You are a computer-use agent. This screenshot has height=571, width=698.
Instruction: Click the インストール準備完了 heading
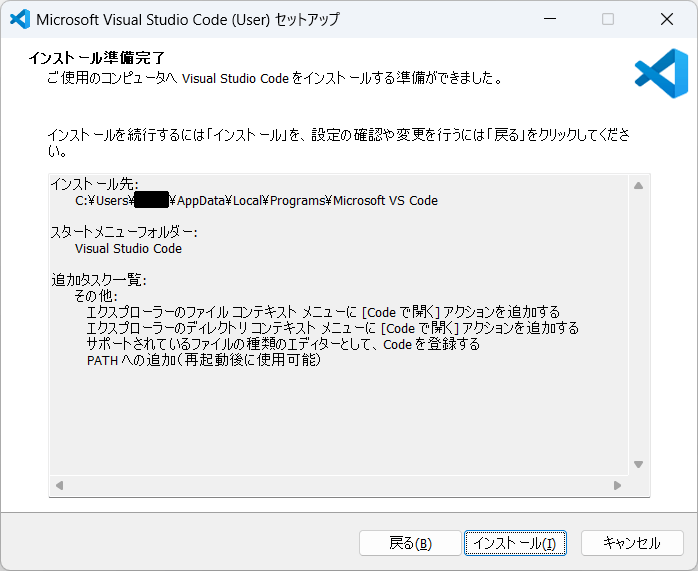[96, 58]
